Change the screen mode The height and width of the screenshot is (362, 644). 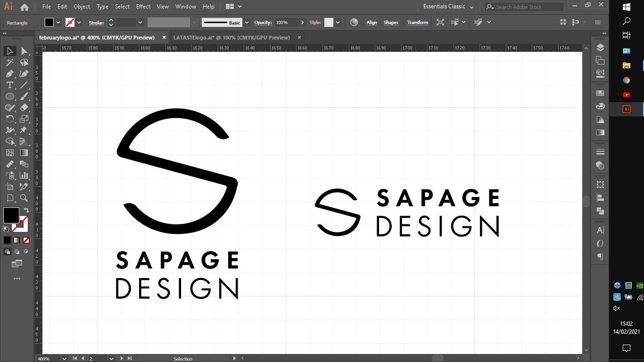[x=17, y=263]
